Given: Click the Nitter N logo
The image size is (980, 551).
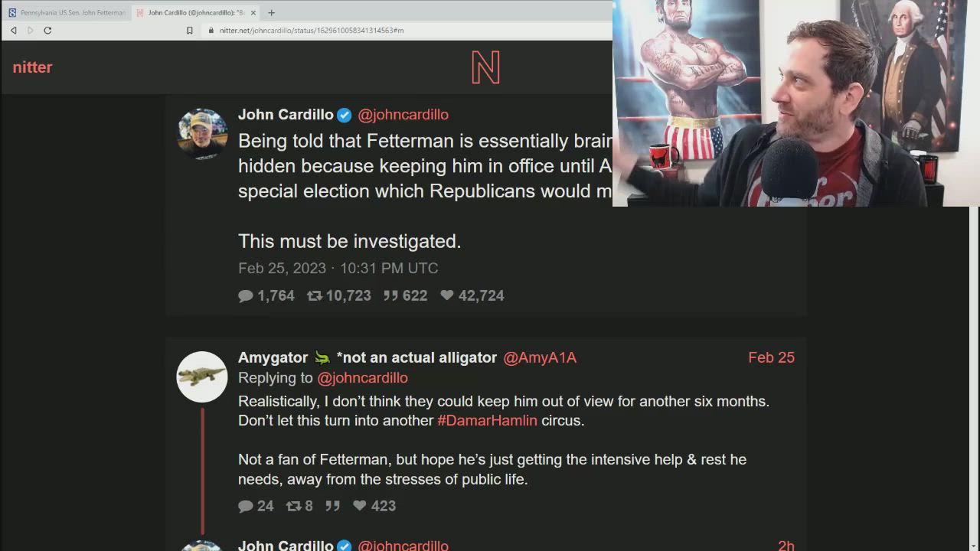Looking at the screenshot, I should [485, 67].
